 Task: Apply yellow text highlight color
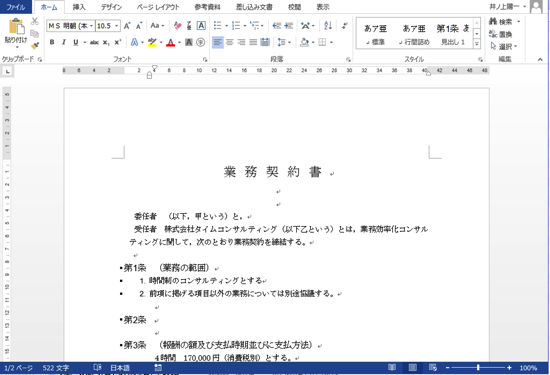tap(152, 42)
